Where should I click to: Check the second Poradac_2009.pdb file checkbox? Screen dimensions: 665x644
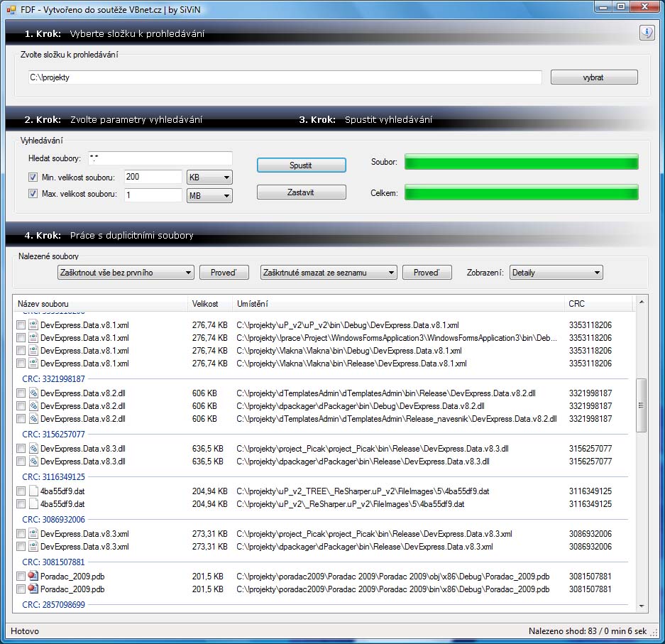21,589
